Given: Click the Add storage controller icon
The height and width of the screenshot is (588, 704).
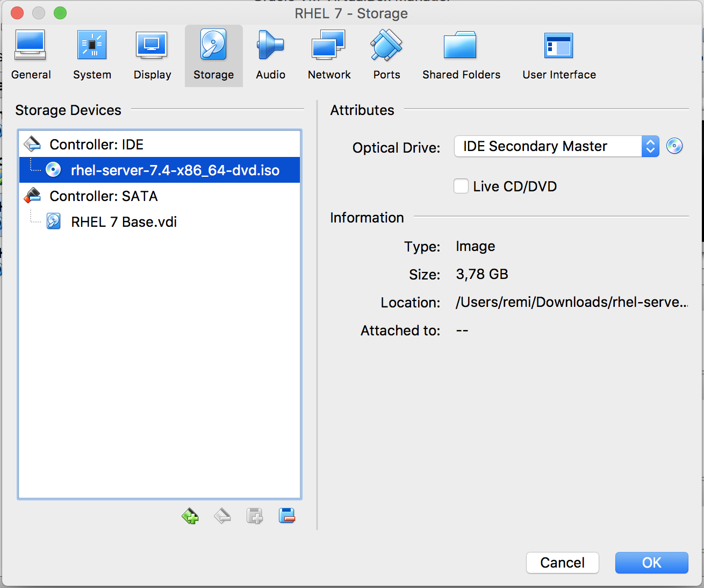Looking at the screenshot, I should point(190,516).
